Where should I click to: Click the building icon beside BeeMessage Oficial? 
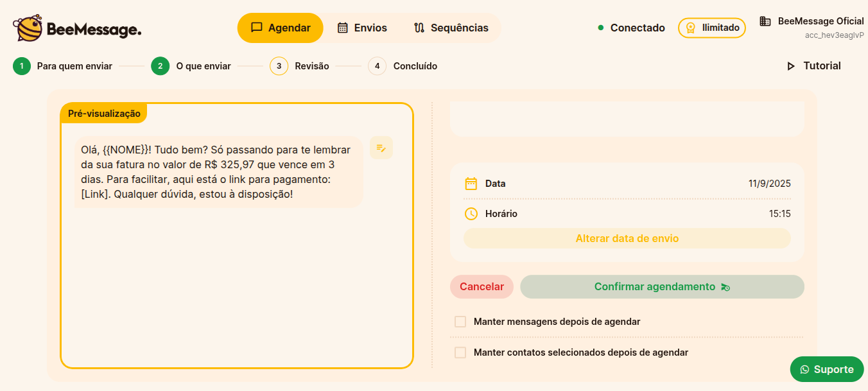pos(764,21)
